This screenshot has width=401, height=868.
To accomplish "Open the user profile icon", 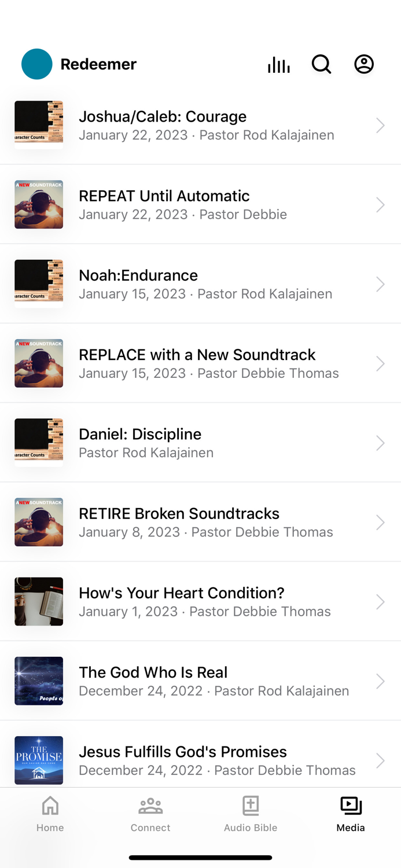I will (x=364, y=64).
